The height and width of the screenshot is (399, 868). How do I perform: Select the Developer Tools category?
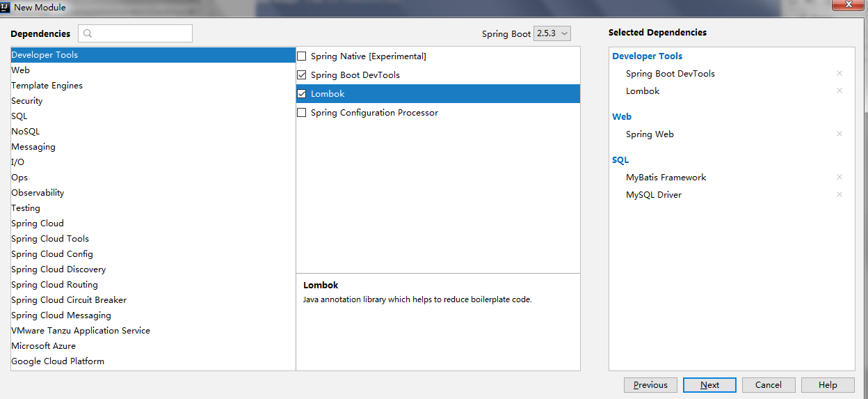point(153,55)
